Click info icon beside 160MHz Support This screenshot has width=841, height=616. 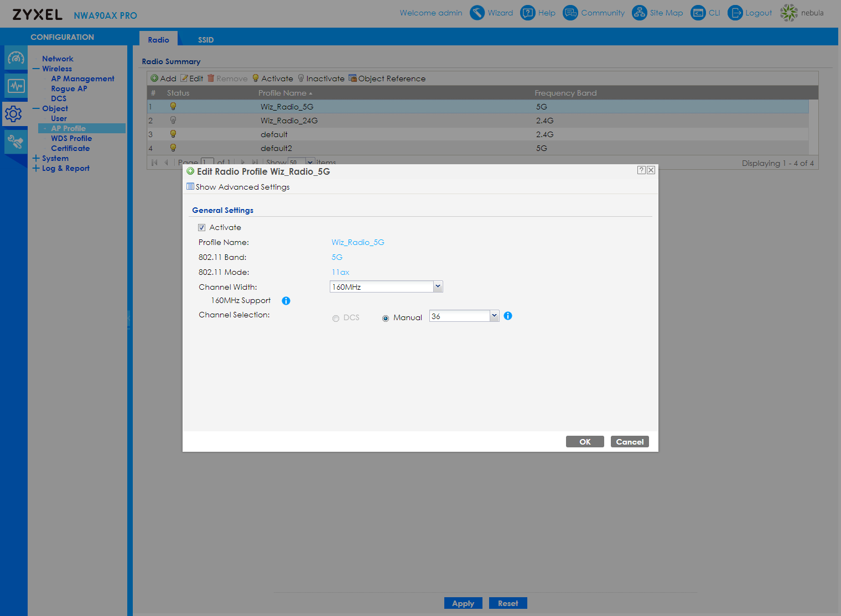click(286, 301)
